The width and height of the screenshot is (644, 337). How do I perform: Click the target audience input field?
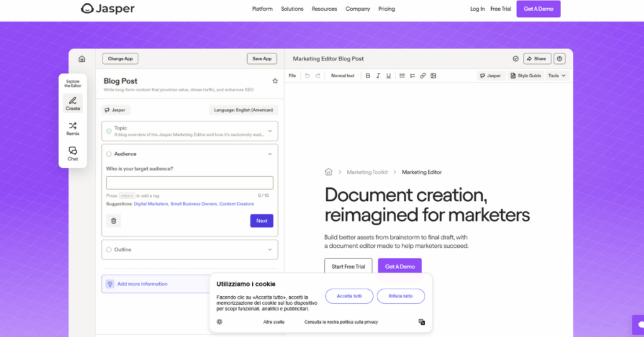click(189, 183)
